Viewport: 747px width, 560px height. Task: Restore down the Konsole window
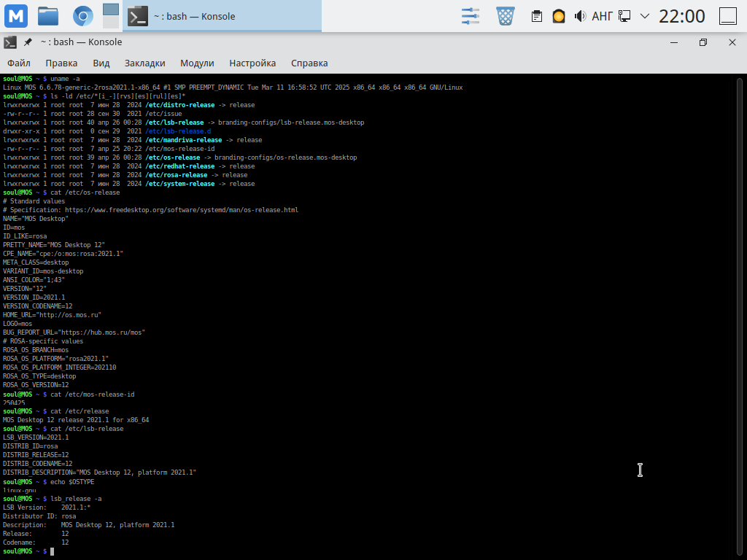click(703, 42)
